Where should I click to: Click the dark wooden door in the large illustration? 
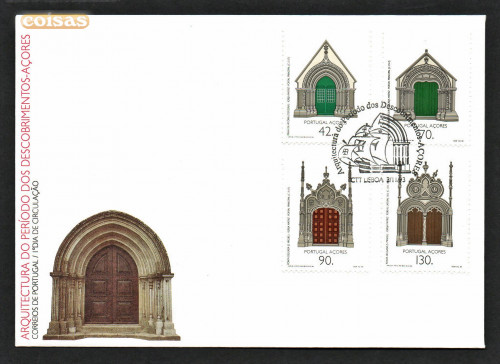click(x=112, y=284)
